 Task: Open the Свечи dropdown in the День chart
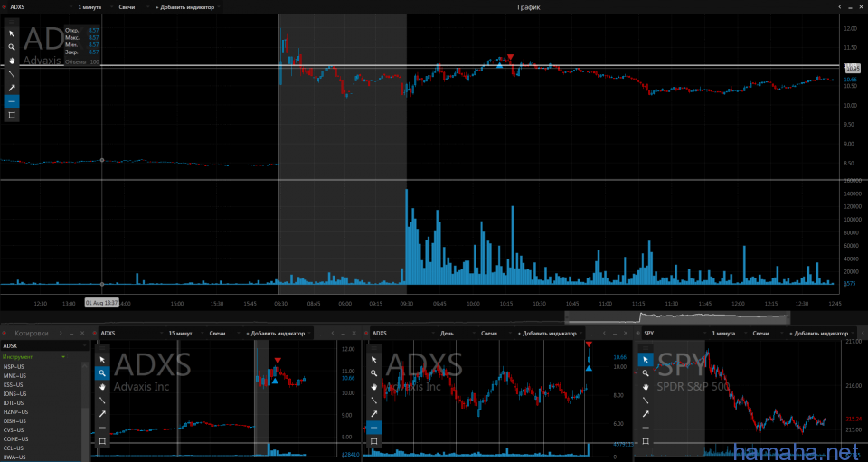click(495, 333)
